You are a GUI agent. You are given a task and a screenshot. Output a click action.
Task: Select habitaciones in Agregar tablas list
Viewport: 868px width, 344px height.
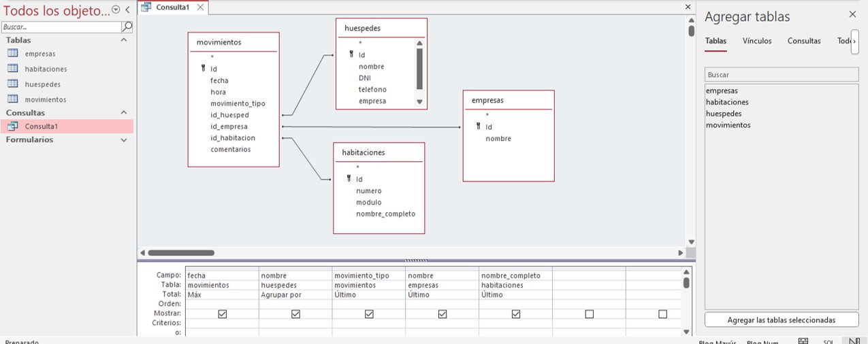(x=727, y=102)
